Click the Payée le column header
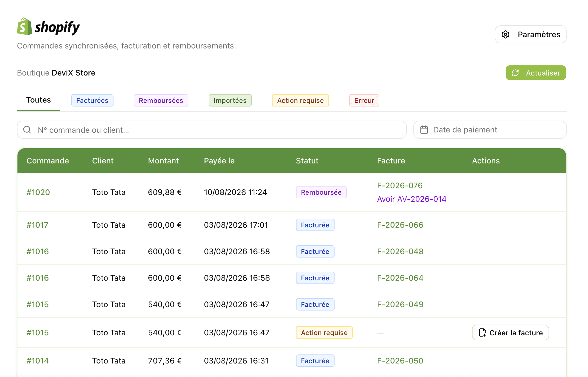Image resolution: width=588 pixels, height=377 pixels. tap(219, 161)
